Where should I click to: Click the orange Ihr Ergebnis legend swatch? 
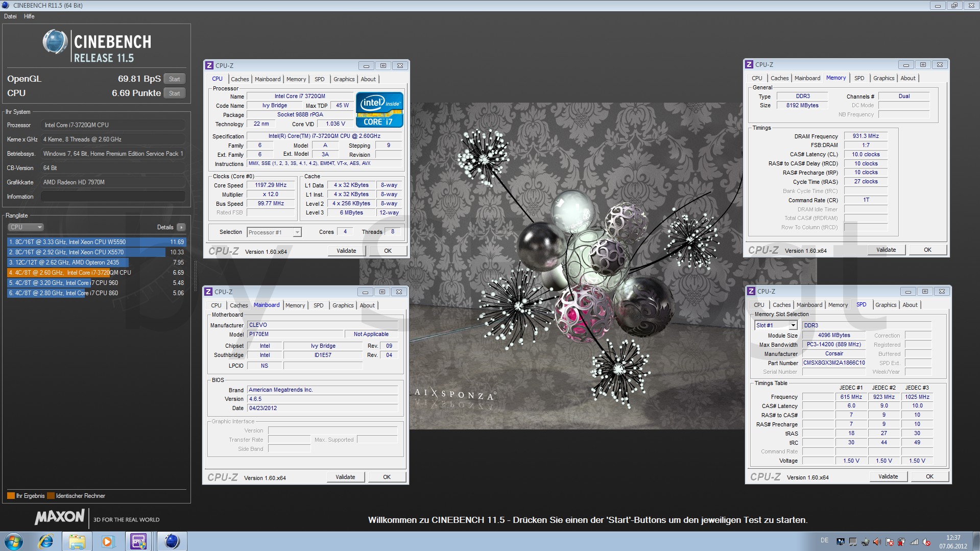coord(11,496)
